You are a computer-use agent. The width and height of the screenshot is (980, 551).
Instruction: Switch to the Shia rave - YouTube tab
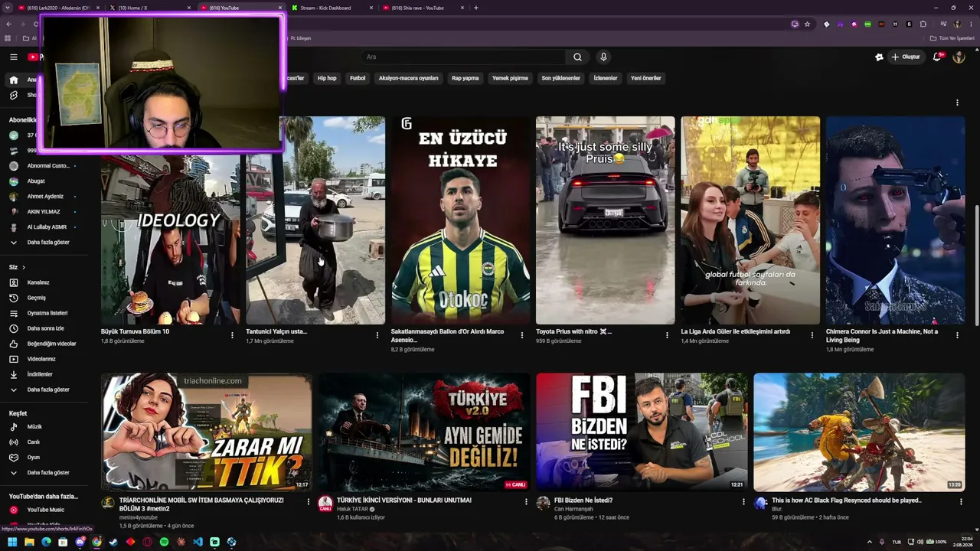tap(421, 8)
